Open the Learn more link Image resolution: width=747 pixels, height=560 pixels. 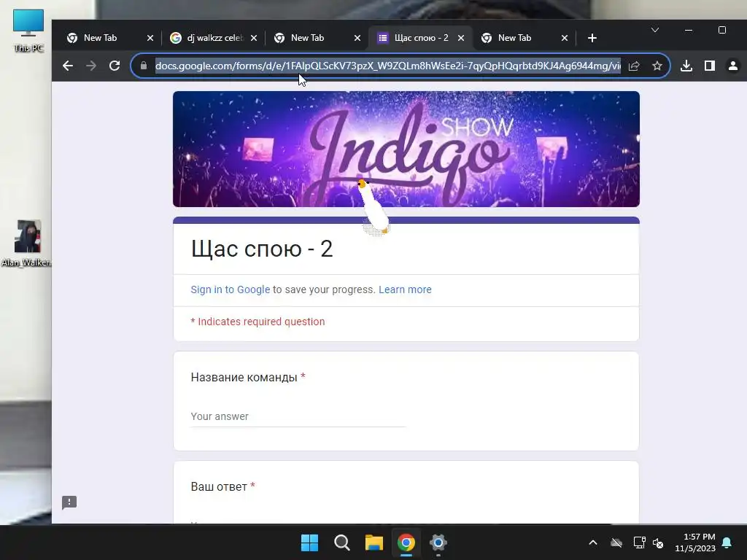pyautogui.click(x=405, y=289)
